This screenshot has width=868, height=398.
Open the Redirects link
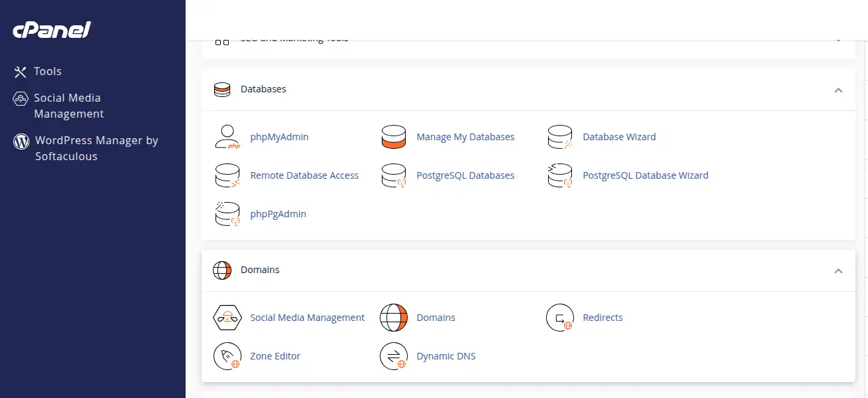point(603,318)
